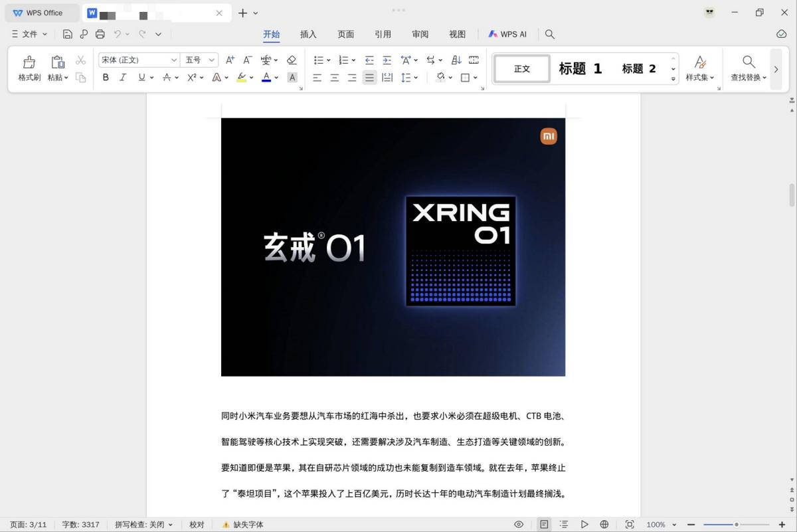Click the Format Painter (格式刷) tool
797x532 pixels.
point(29,68)
